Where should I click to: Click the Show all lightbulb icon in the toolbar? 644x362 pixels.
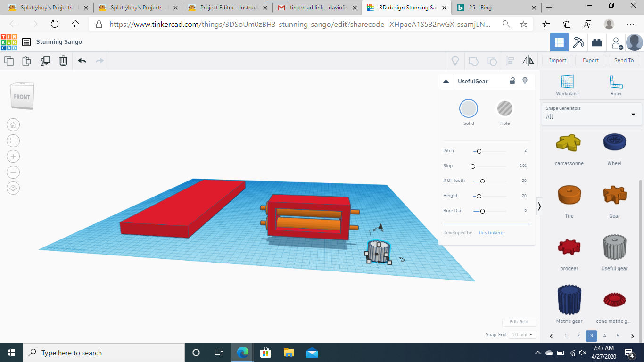pos(455,60)
